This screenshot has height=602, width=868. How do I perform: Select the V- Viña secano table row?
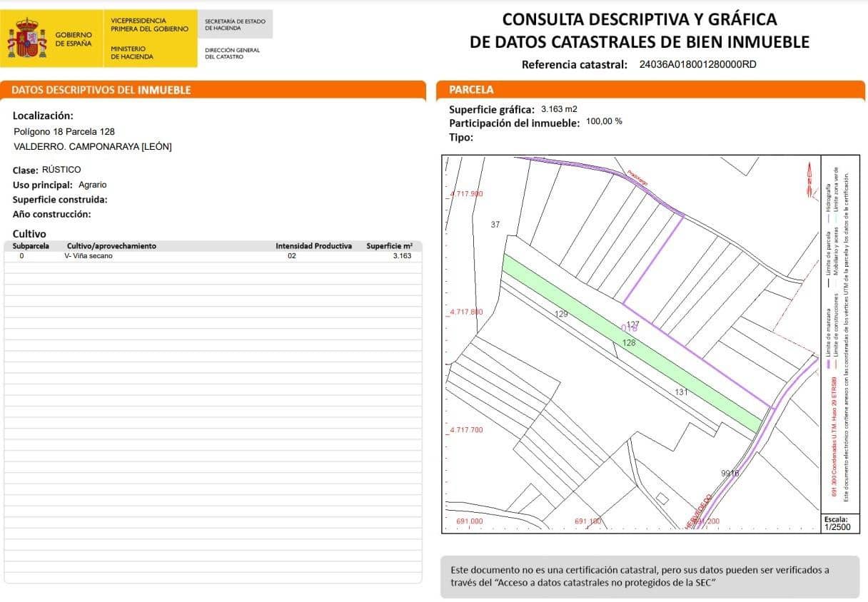(x=213, y=255)
